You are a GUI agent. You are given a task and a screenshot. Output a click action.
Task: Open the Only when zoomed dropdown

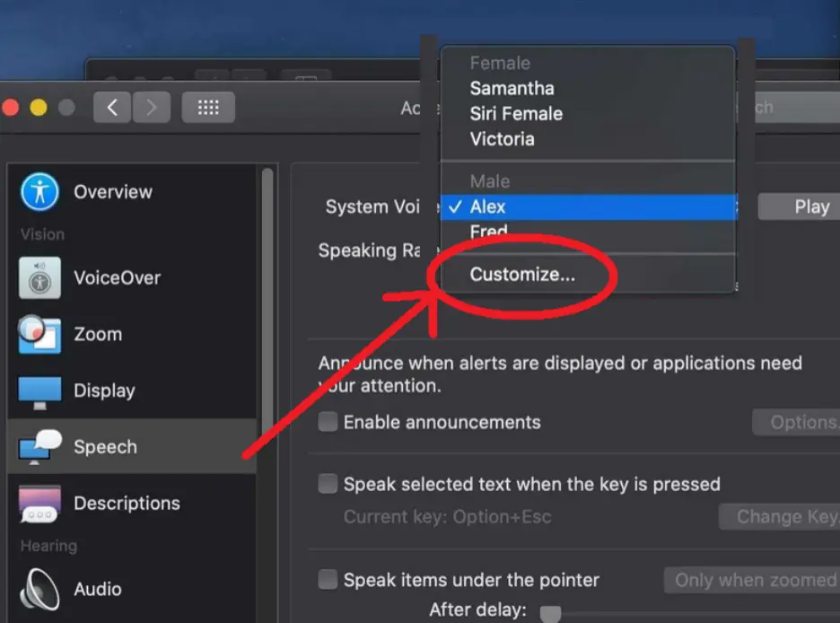[x=752, y=580]
